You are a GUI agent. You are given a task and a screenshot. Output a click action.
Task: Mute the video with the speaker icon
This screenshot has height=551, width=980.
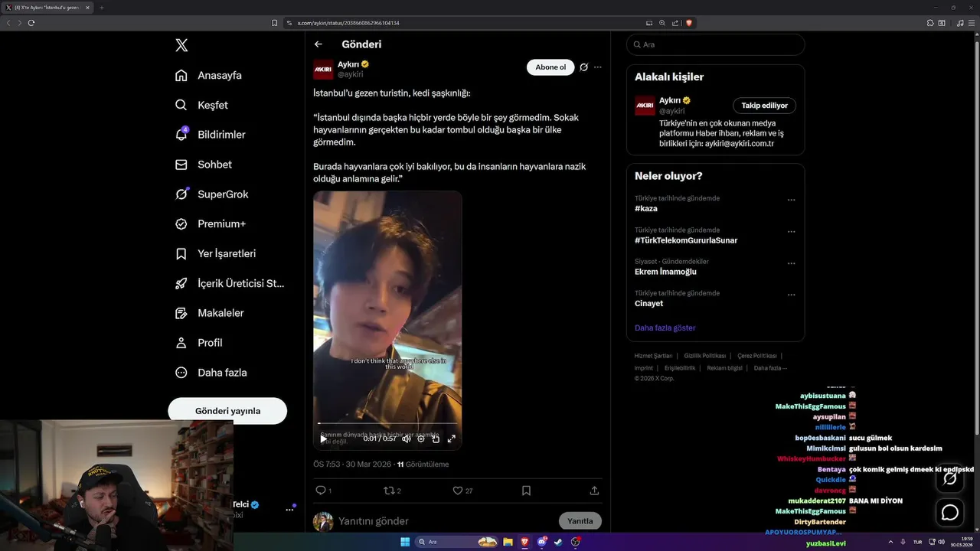[406, 439]
